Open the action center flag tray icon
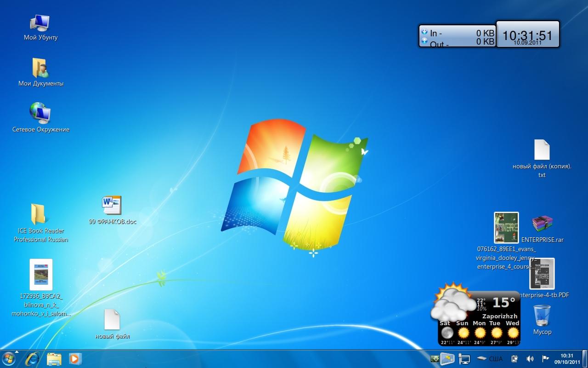588x368 pixels. 545,359
